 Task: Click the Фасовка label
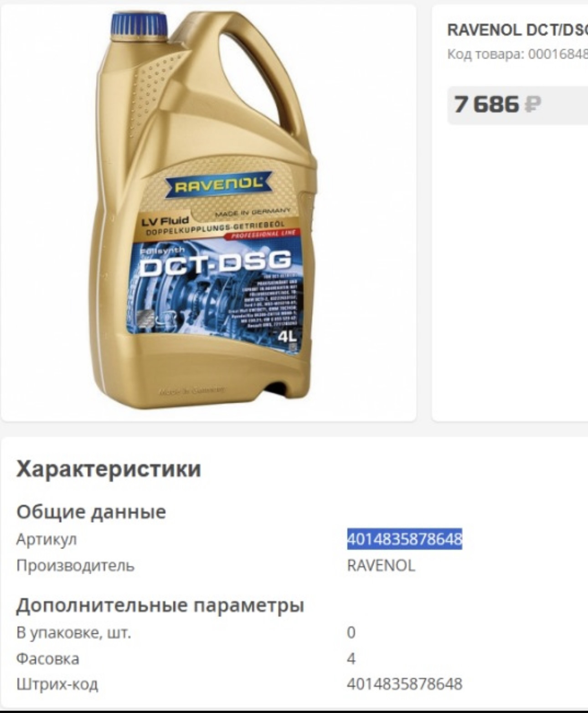click(48, 659)
